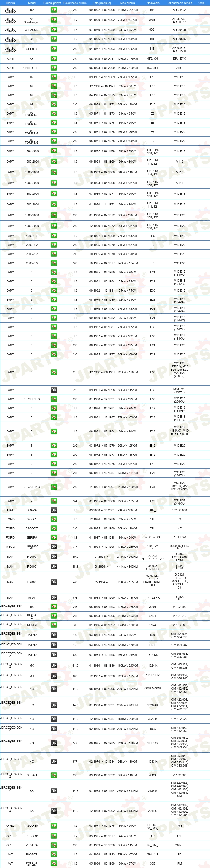Click ON diesel icon for FIAT BRAVA
This screenshot has width=210, height=868.
click(54, 510)
